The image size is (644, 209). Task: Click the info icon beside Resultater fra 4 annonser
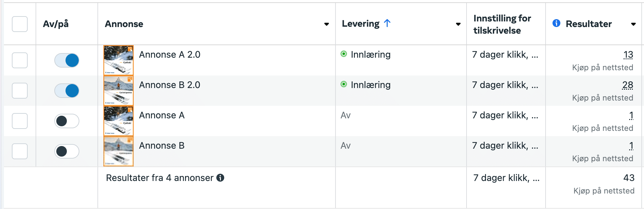click(220, 178)
